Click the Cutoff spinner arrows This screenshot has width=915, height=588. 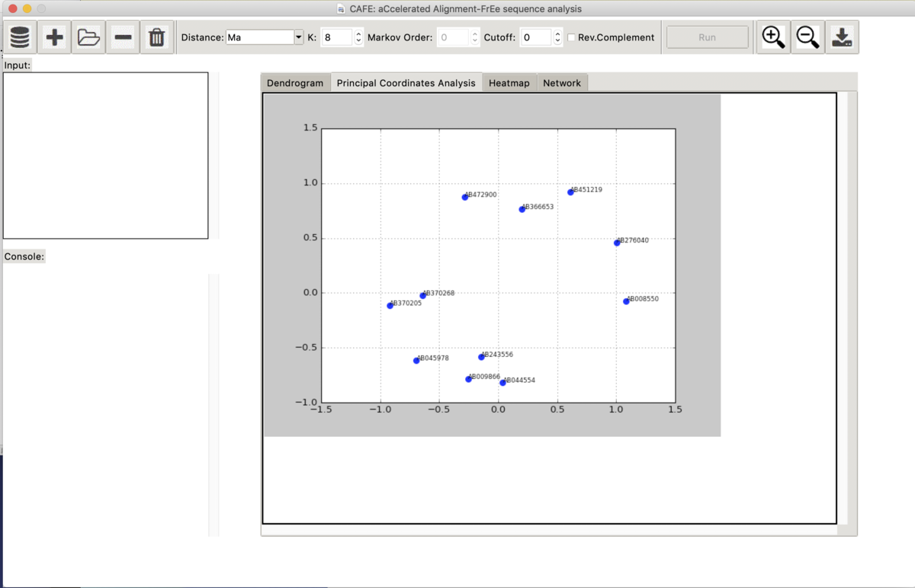pyautogui.click(x=557, y=37)
